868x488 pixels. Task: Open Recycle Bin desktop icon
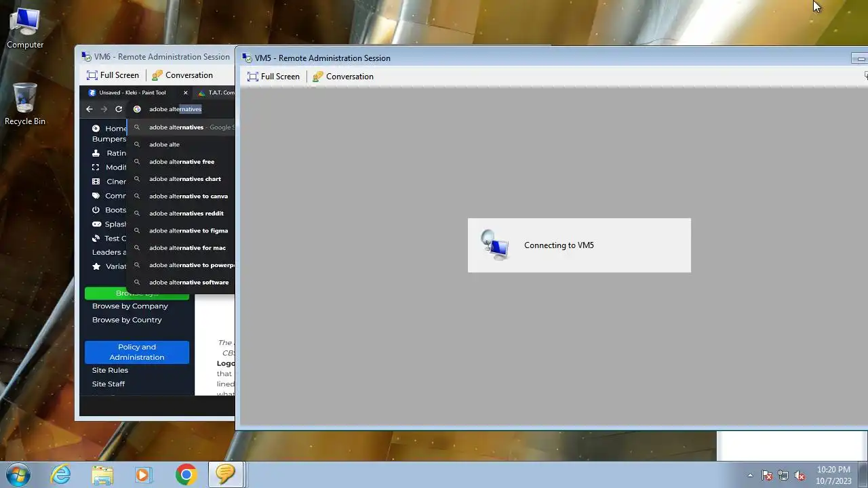click(25, 104)
